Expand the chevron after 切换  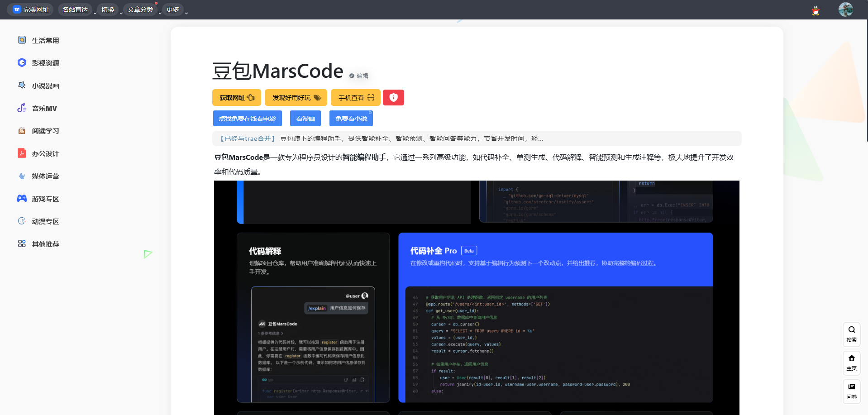coord(121,13)
